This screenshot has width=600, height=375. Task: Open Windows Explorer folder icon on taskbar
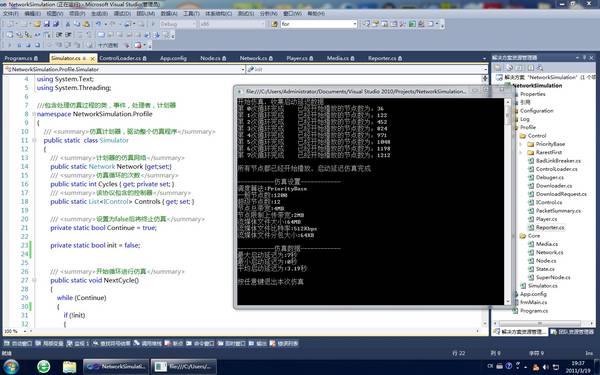click(x=69, y=367)
